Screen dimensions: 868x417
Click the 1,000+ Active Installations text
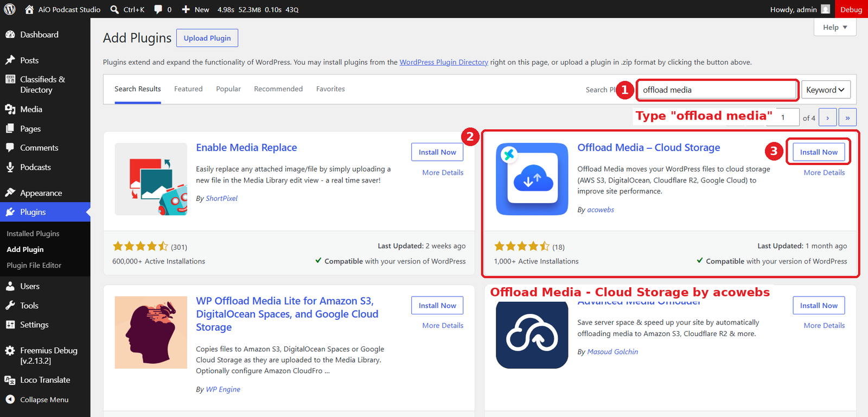[x=536, y=261]
